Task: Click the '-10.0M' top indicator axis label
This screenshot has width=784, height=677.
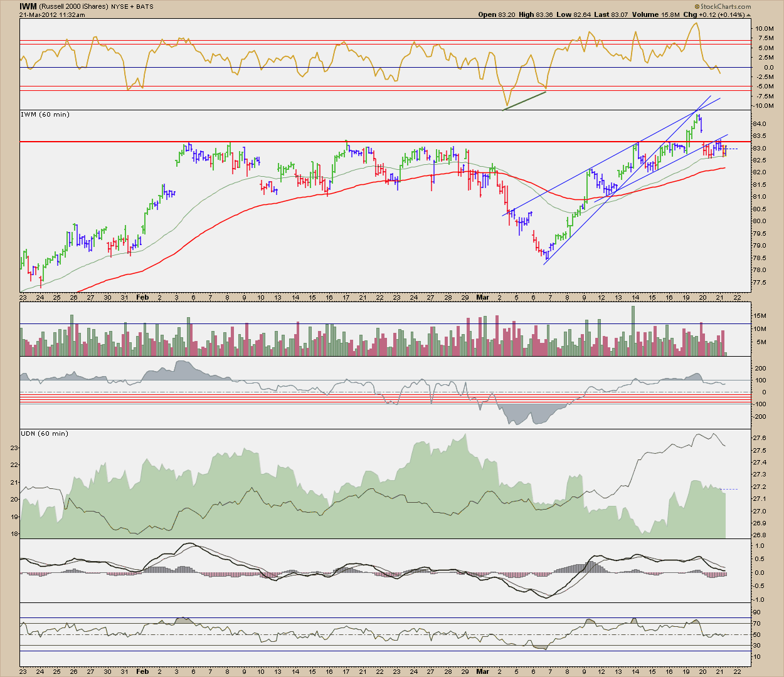Action: 763,106
